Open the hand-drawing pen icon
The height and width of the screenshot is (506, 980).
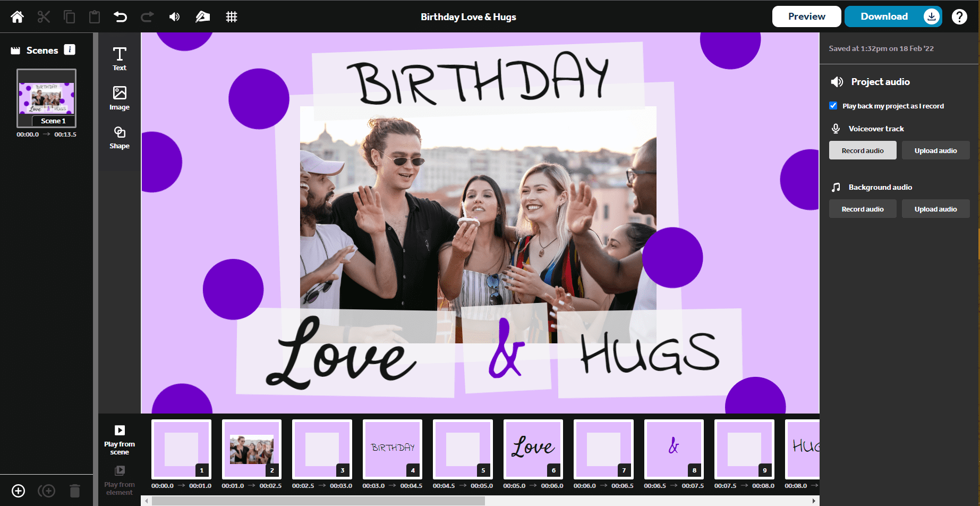click(202, 17)
